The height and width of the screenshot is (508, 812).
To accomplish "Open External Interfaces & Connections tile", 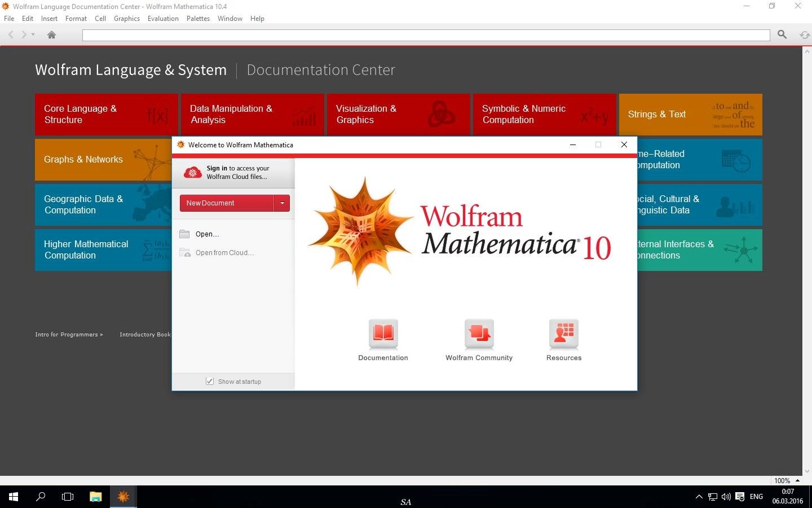I will tap(700, 250).
